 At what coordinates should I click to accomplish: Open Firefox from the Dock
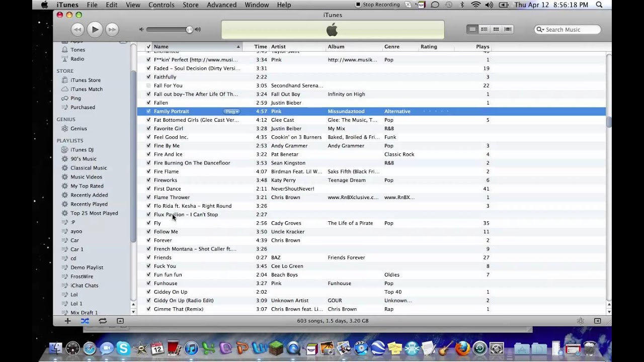tap(462, 348)
